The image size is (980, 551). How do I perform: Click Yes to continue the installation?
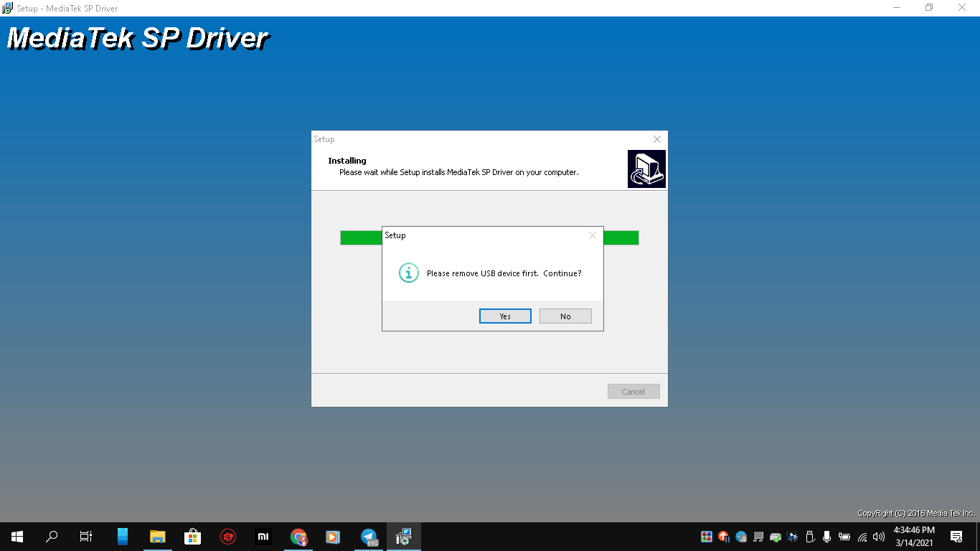click(x=505, y=316)
